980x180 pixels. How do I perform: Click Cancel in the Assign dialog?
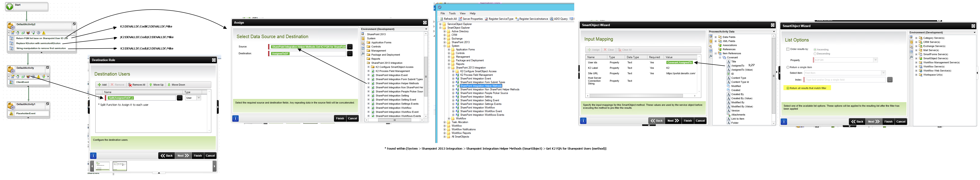click(x=353, y=118)
